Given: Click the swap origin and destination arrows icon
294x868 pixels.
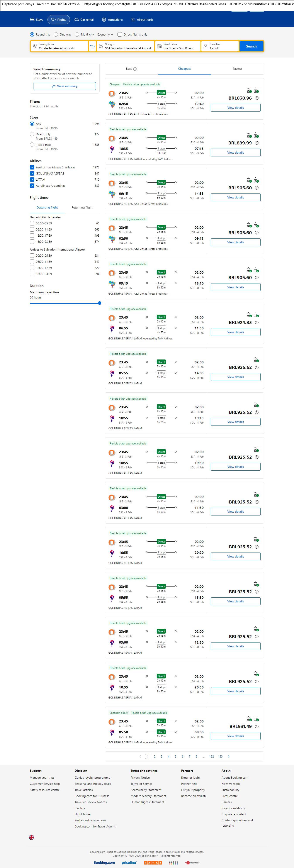Looking at the screenshot, I should (x=92, y=46).
